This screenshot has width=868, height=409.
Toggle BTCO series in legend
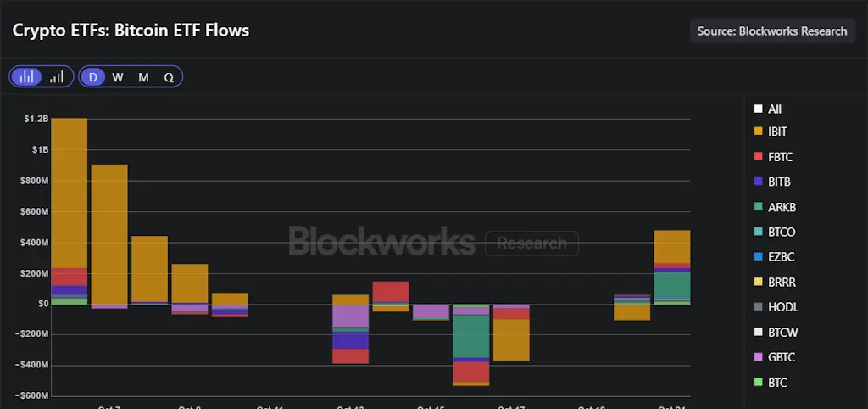(x=775, y=233)
